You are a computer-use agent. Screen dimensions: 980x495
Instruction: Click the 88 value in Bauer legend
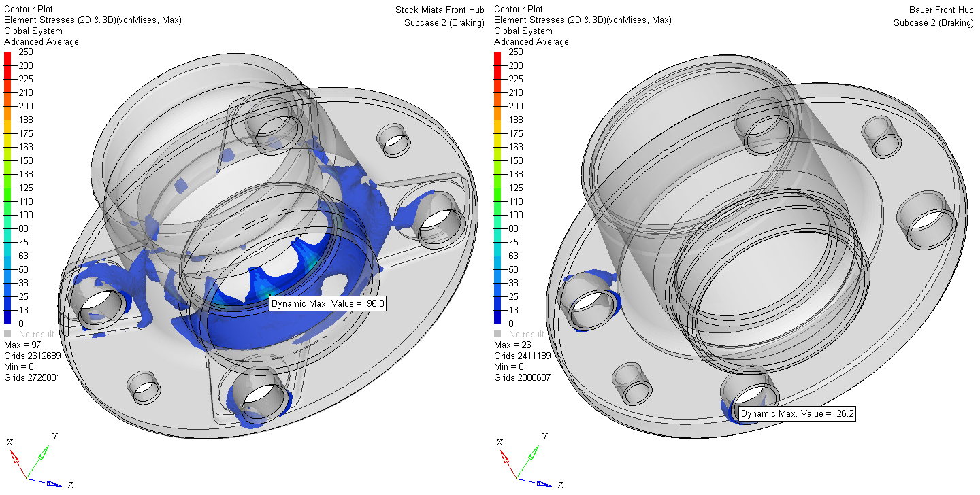(513, 228)
